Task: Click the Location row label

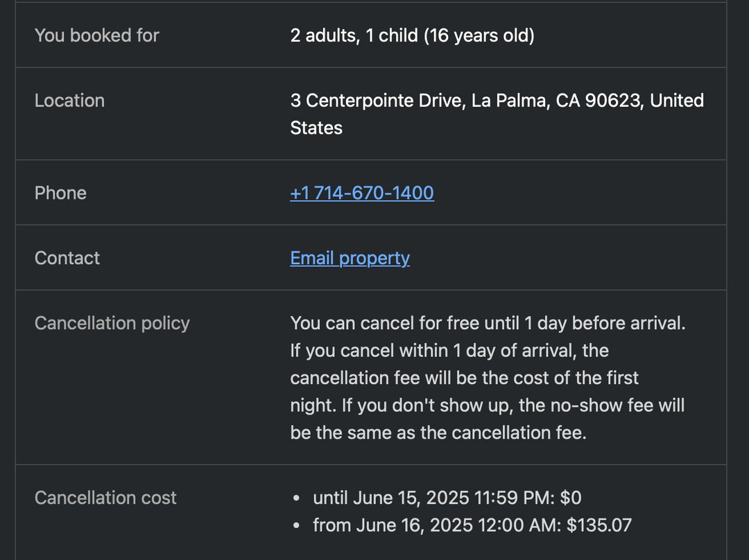Action: click(69, 100)
